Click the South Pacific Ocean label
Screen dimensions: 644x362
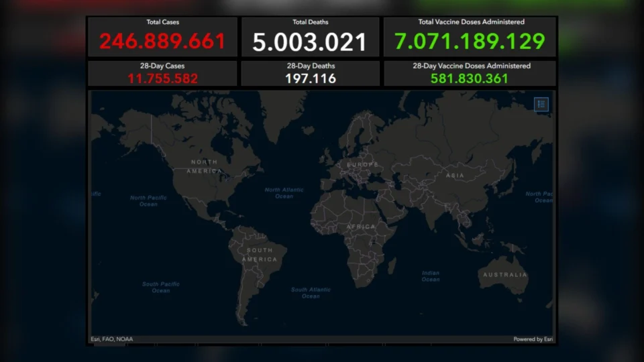pyautogui.click(x=160, y=288)
